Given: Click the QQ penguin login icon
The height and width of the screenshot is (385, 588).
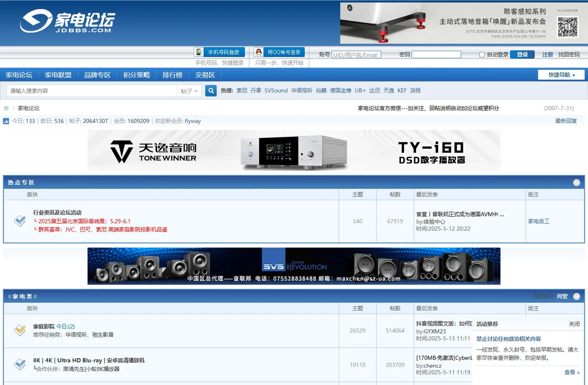Looking at the screenshot, I should 259,52.
